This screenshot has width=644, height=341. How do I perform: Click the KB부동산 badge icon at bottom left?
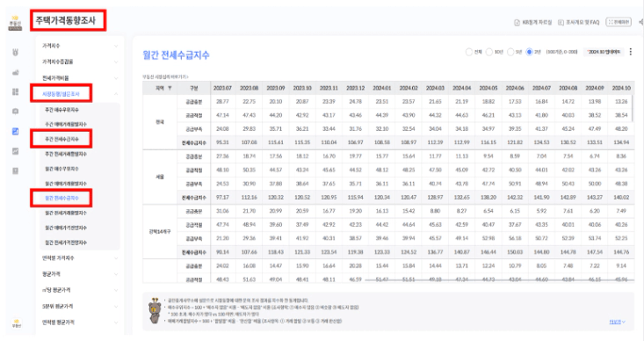pos(16,323)
